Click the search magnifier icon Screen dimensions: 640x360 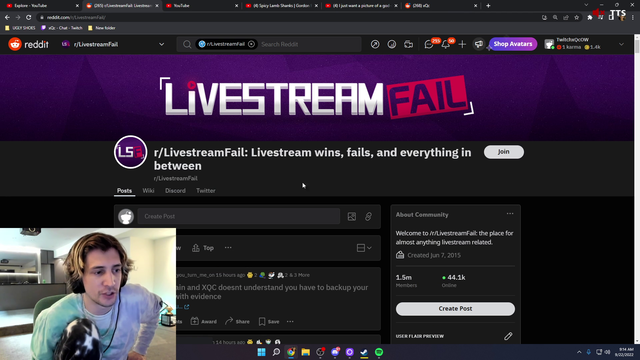click(187, 44)
